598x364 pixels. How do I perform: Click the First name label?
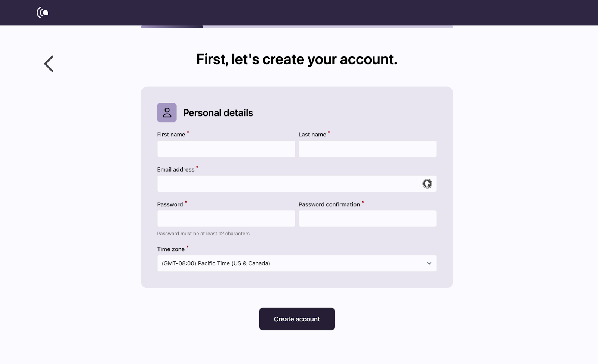click(x=171, y=135)
